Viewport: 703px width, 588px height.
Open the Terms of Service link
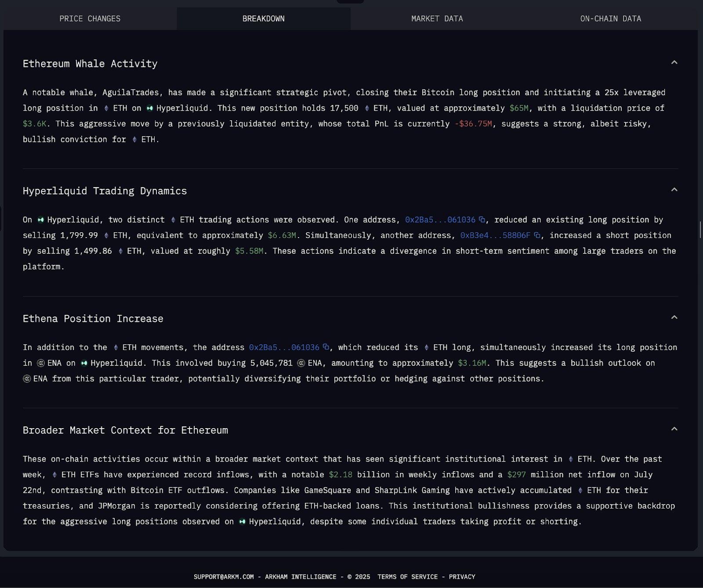(407, 577)
